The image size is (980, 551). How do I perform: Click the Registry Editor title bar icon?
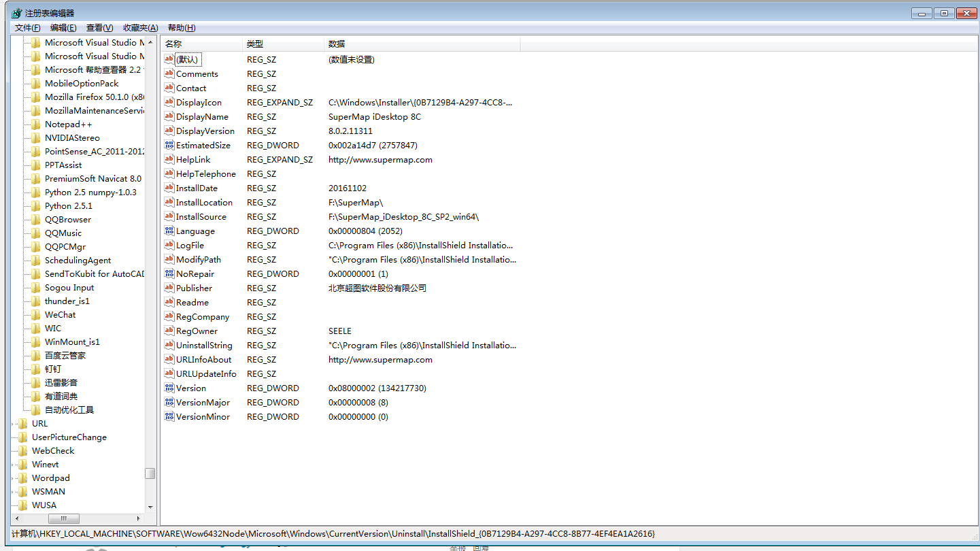pyautogui.click(x=16, y=13)
